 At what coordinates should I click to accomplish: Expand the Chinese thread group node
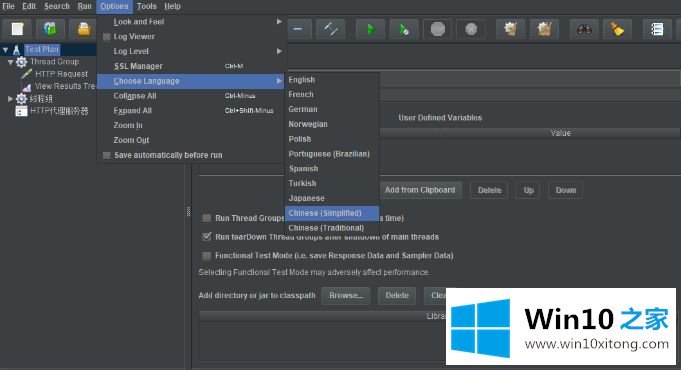(x=10, y=99)
